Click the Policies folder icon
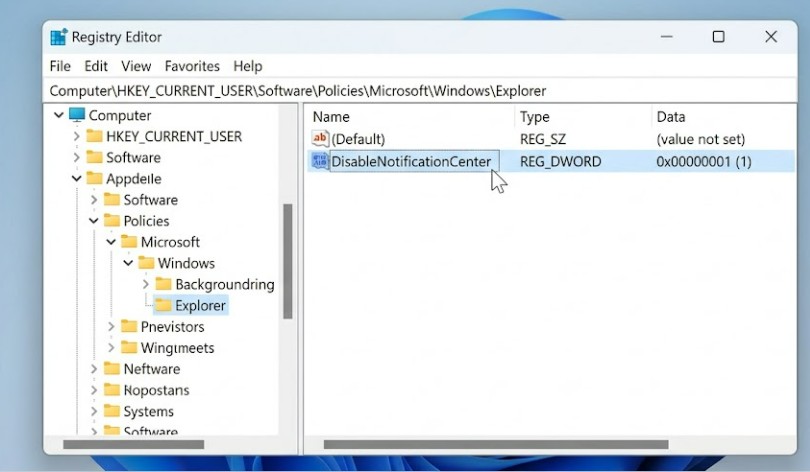This screenshot has height=472, width=810. pyautogui.click(x=112, y=221)
